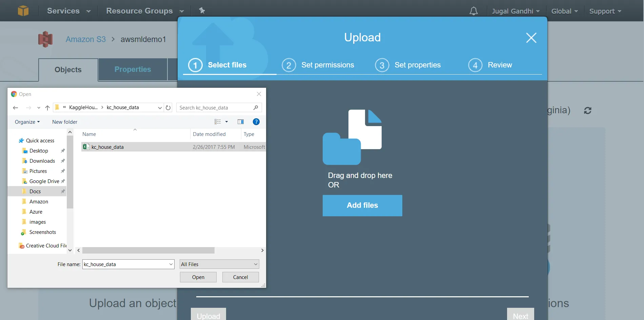
Task: Open Resource Groups dropdown
Action: click(x=145, y=11)
